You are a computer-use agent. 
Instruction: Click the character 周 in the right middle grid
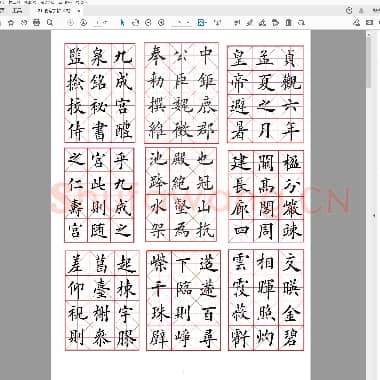tap(265, 231)
